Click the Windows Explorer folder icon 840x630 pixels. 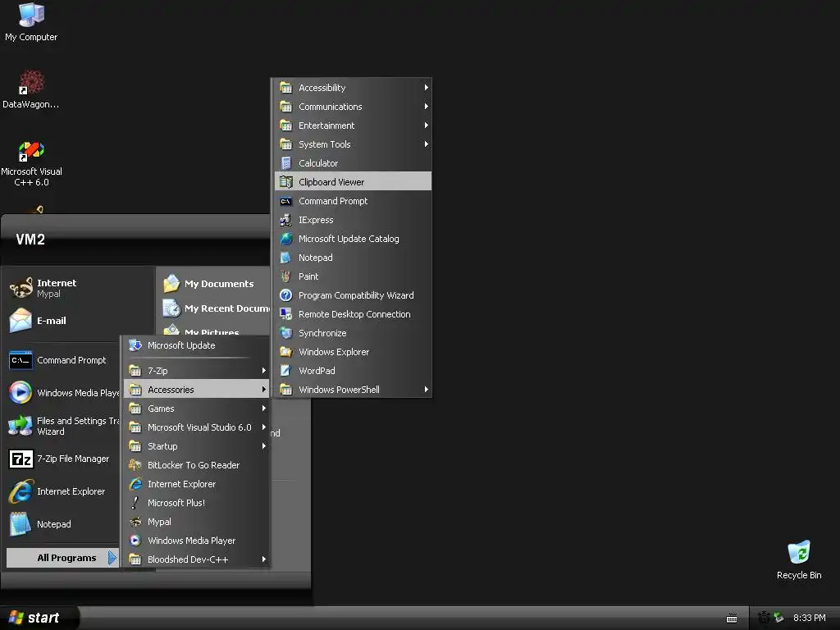[x=286, y=352]
